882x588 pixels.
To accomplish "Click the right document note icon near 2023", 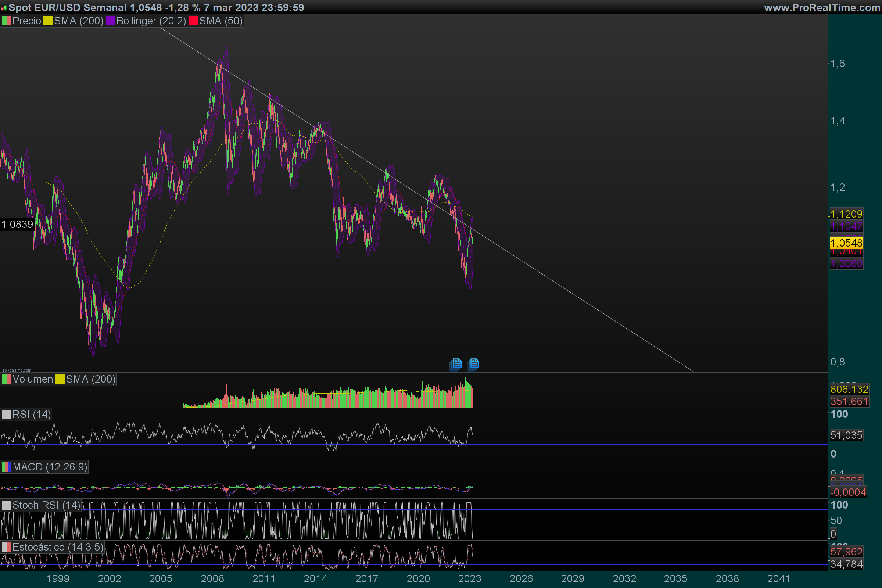I will click(x=473, y=364).
